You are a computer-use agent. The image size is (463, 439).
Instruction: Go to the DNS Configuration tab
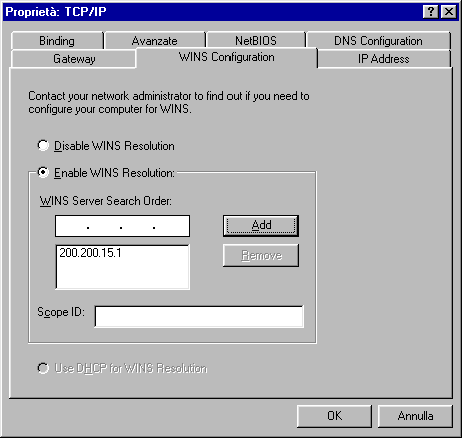tap(378, 41)
